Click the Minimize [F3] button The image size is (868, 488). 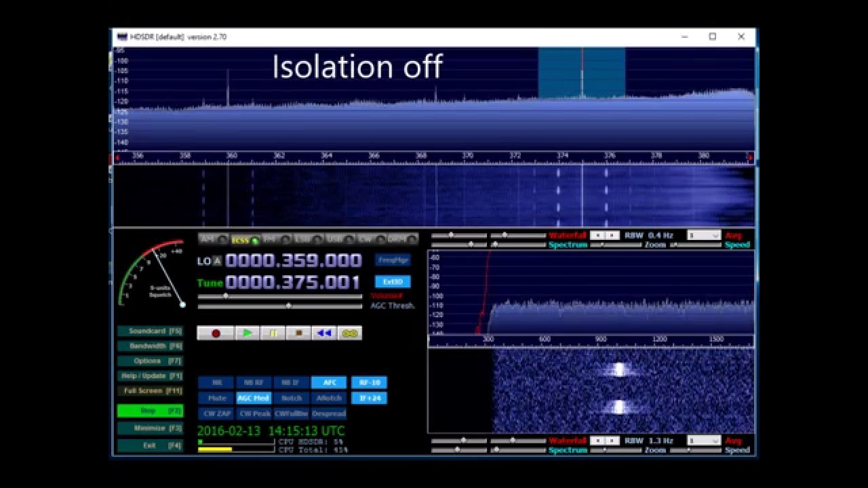(151, 428)
